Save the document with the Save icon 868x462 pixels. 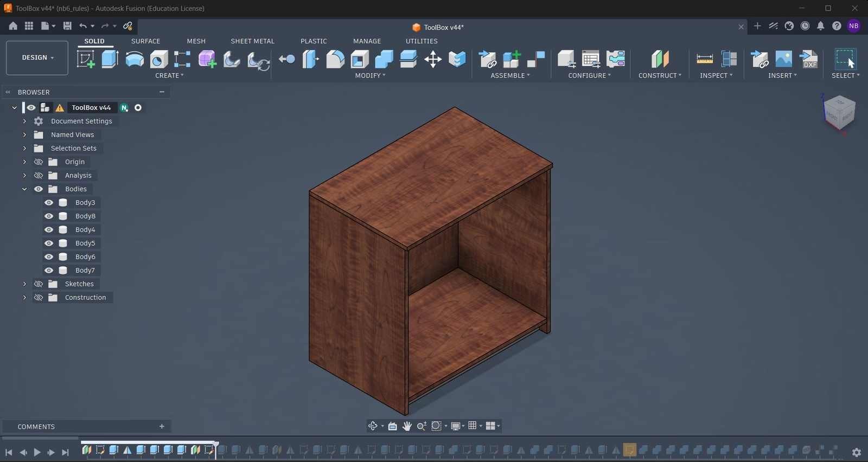(67, 25)
